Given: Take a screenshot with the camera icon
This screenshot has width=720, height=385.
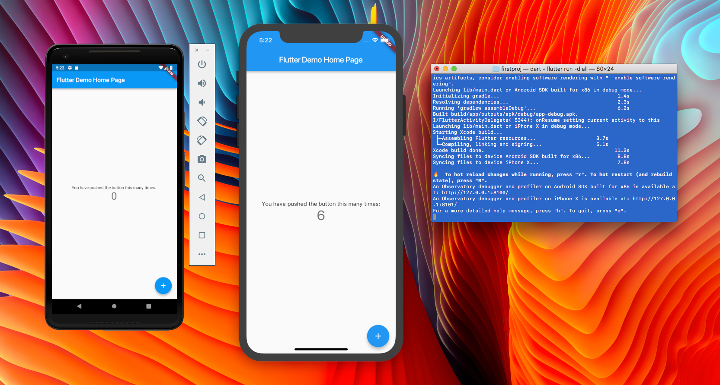Looking at the screenshot, I should click(x=202, y=159).
